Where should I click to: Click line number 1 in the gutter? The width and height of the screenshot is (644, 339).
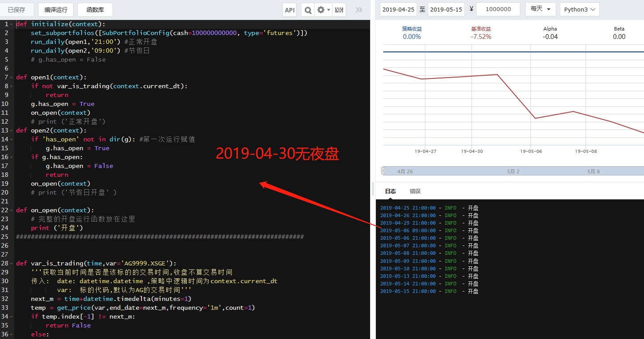6,24
